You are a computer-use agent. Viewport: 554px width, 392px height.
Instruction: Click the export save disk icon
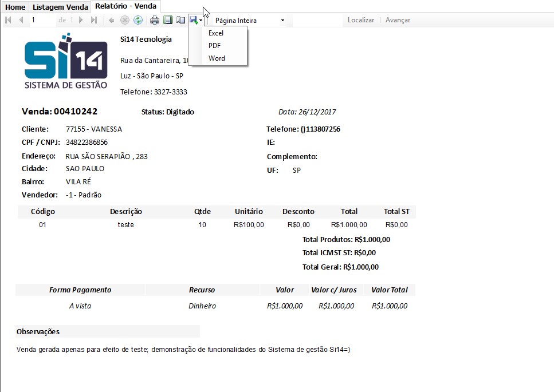coord(194,20)
